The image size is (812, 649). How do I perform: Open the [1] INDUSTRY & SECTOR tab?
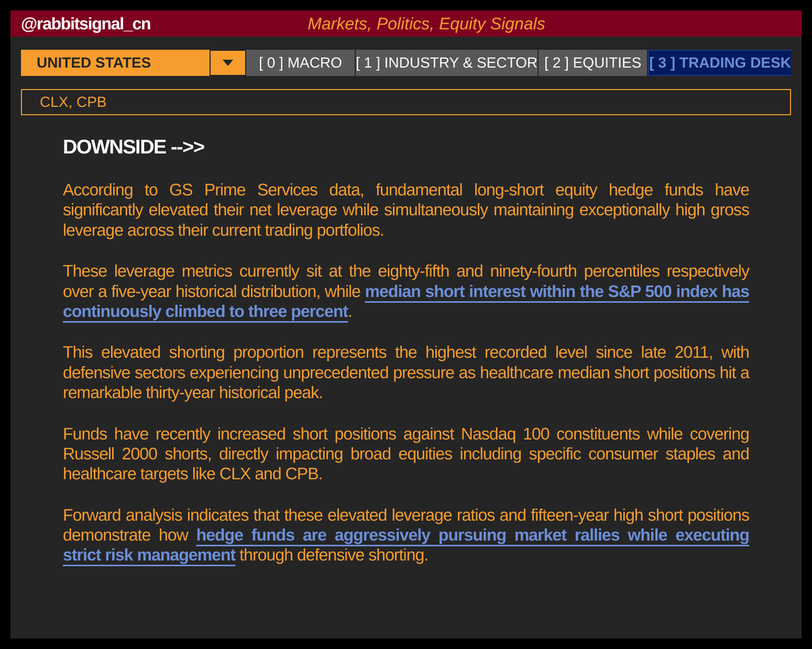click(x=447, y=63)
